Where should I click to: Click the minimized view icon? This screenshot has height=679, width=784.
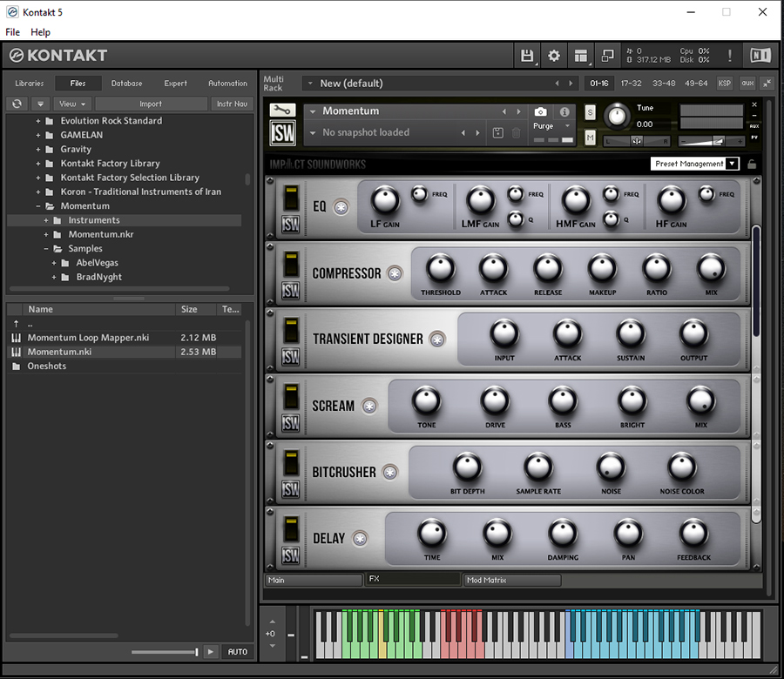(x=607, y=56)
